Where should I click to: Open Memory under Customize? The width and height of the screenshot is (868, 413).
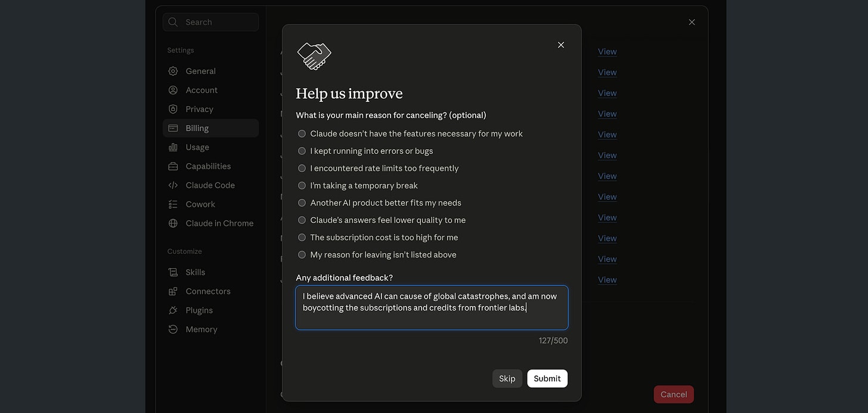pyautogui.click(x=210, y=330)
